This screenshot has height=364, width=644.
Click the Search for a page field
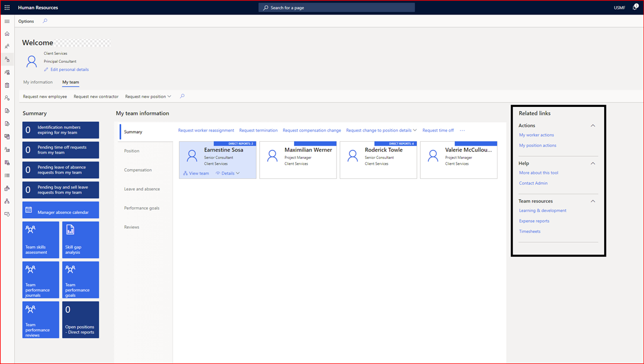[336, 7]
